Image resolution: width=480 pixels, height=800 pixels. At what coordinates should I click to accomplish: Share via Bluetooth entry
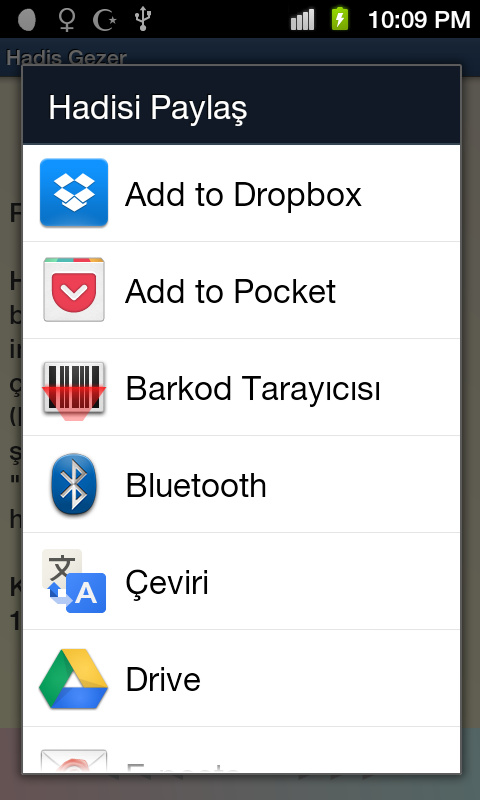tap(241, 484)
